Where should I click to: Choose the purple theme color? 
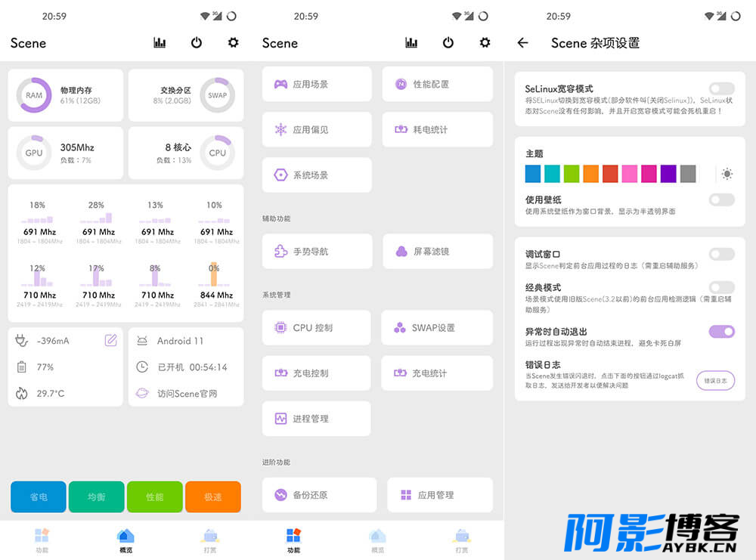[668, 174]
